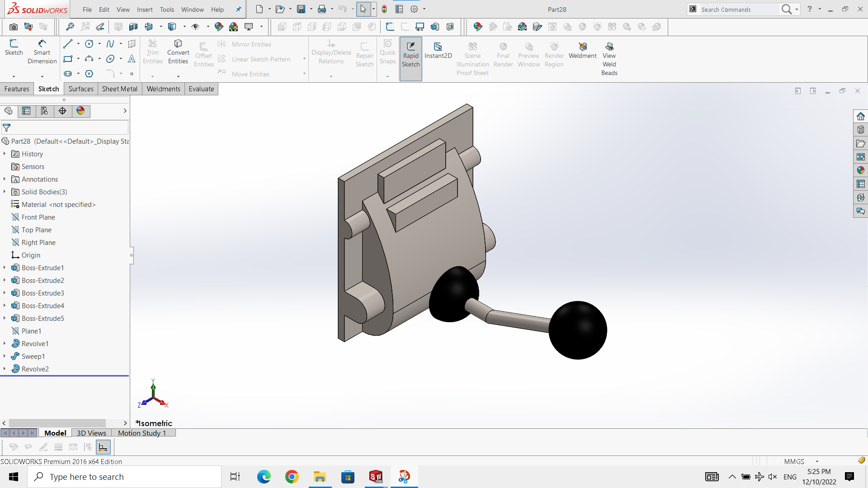The height and width of the screenshot is (488, 868).
Task: Select the Sketch tool
Action: pyautogui.click(x=14, y=48)
